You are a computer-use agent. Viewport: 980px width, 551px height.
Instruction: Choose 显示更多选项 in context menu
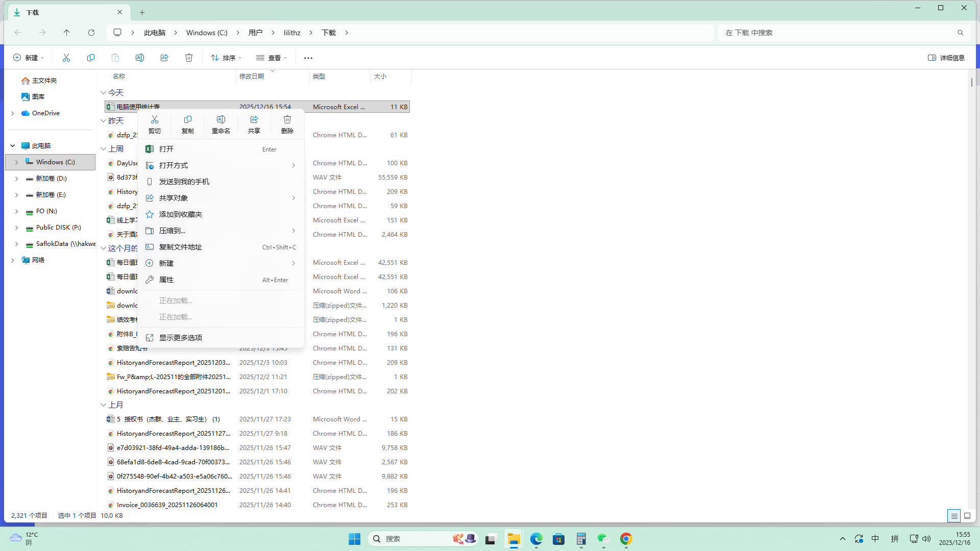pyautogui.click(x=180, y=338)
